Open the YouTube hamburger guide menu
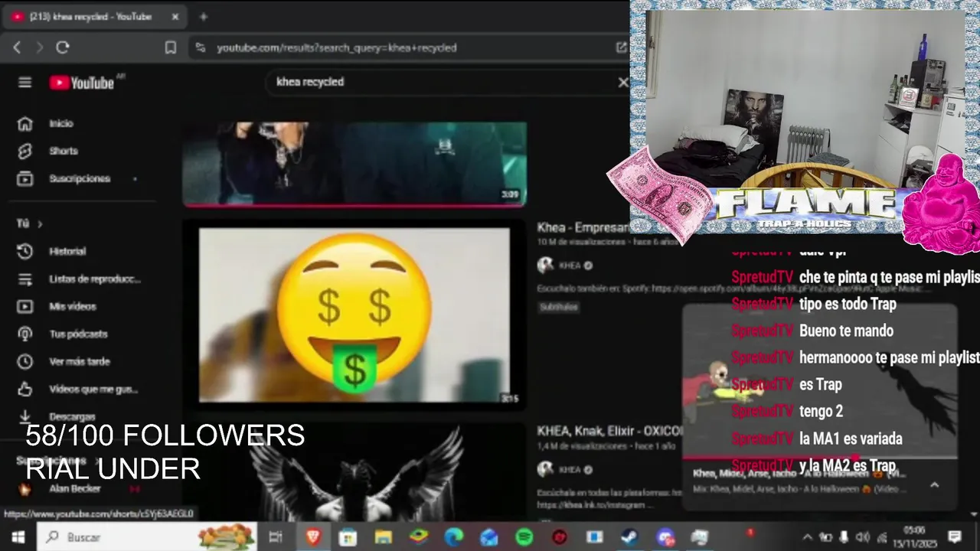The height and width of the screenshot is (551, 980). click(x=25, y=82)
